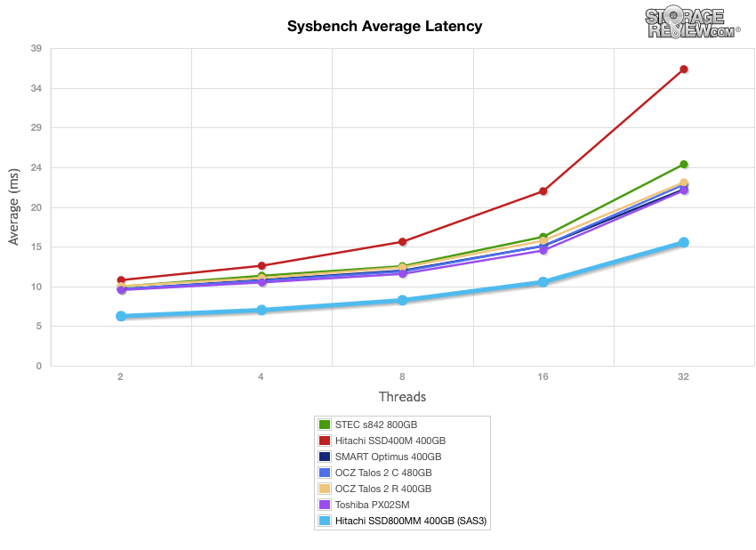Select the purple data point at 32 threads

point(683,190)
